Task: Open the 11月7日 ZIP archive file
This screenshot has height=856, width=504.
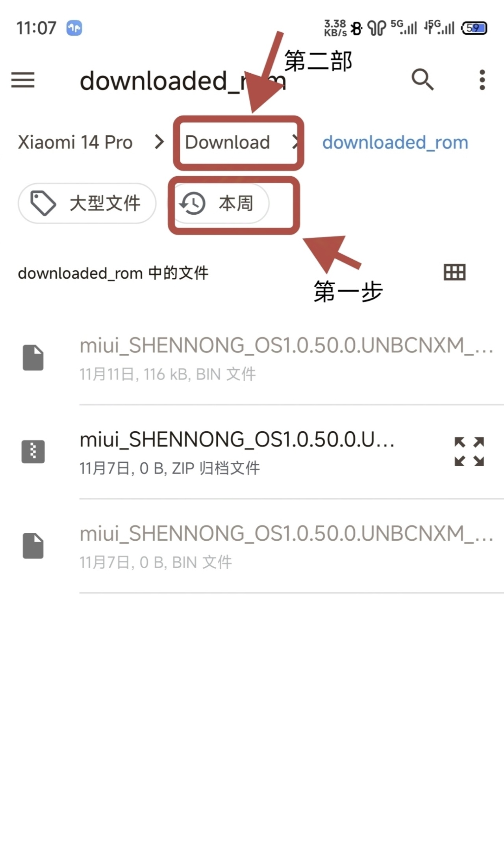Action: pos(252,452)
